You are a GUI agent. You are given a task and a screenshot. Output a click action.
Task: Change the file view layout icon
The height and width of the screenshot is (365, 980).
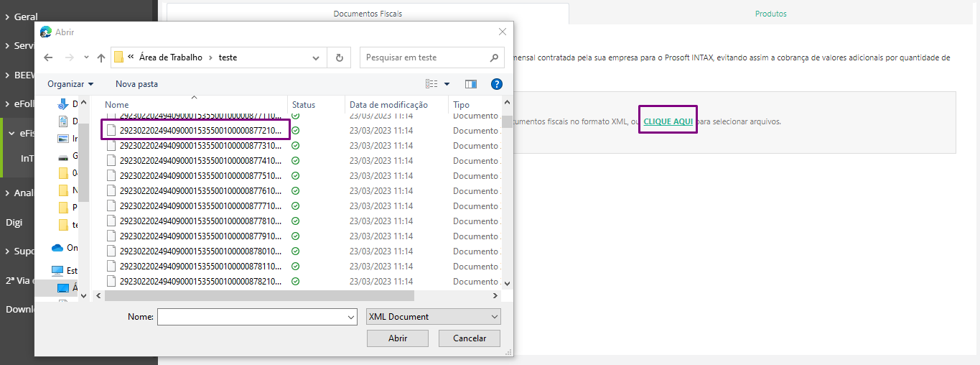tap(431, 84)
